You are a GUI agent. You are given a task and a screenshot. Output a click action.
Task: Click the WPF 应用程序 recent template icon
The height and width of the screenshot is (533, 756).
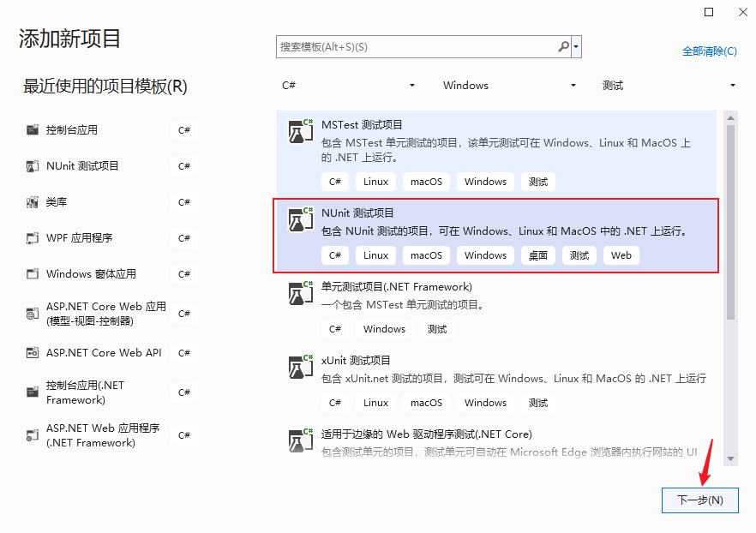point(33,238)
